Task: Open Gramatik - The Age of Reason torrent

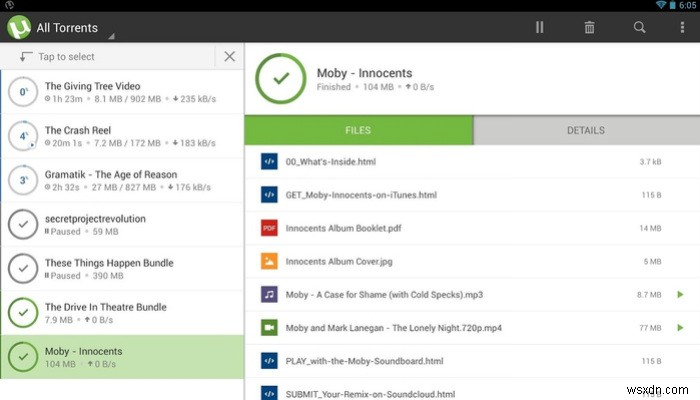Action: pos(122,180)
